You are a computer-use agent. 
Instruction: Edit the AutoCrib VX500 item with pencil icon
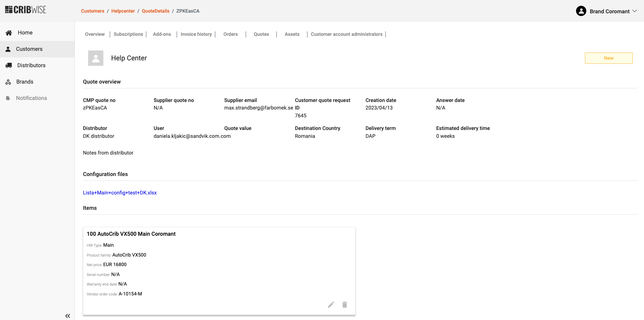click(x=331, y=305)
